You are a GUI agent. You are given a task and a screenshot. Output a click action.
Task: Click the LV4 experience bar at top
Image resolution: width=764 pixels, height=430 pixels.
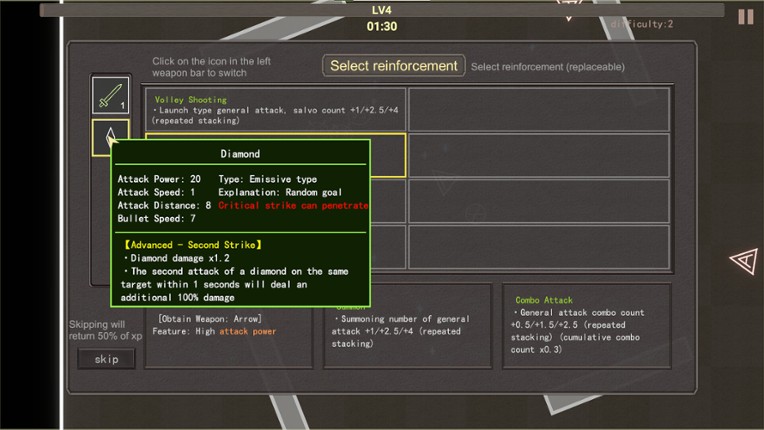click(x=381, y=10)
